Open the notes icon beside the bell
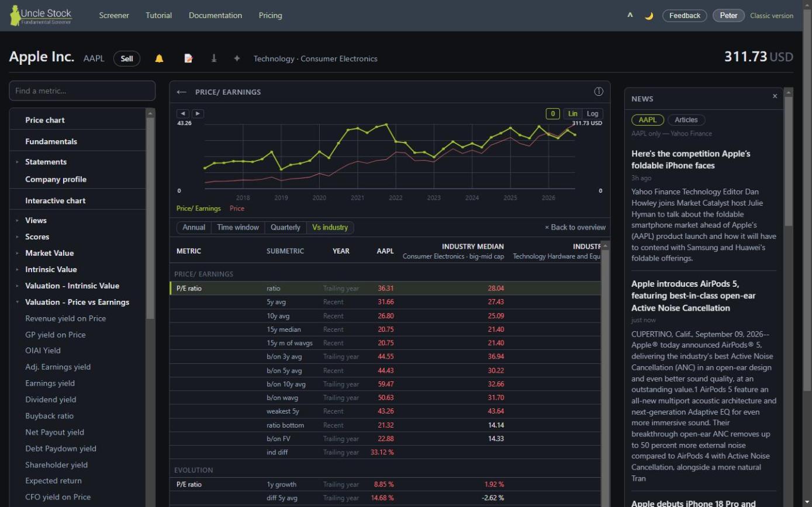Viewport: 812px width, 507px height. [188, 58]
